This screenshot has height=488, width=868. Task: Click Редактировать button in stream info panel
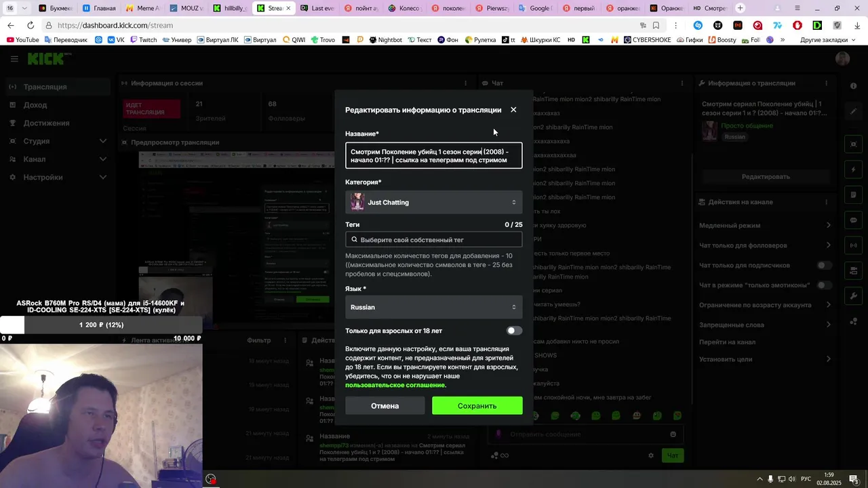766,176
